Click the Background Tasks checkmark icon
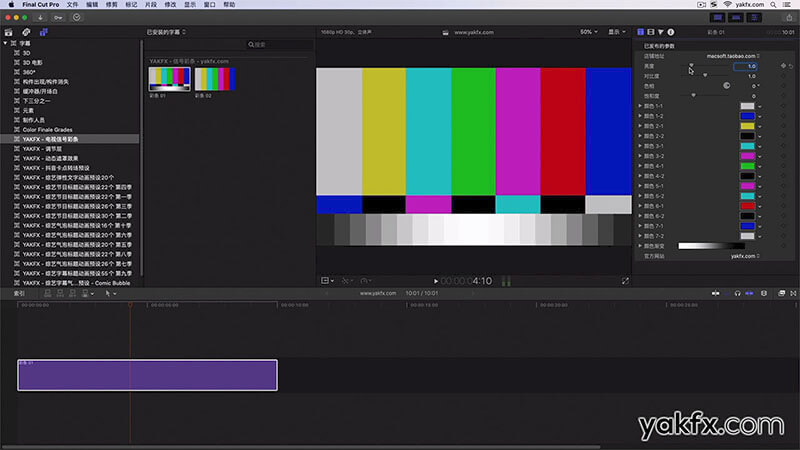Image resolution: width=800 pixels, height=450 pixels. point(77,17)
